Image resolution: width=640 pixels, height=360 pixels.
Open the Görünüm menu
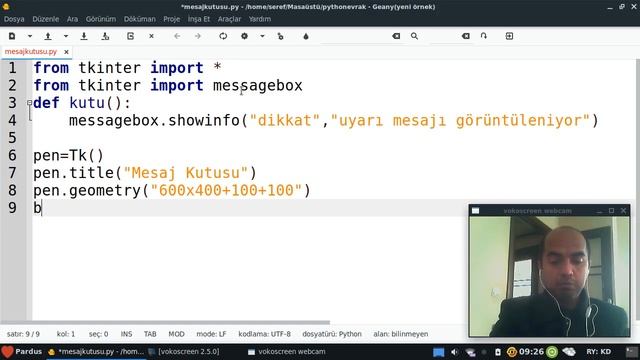tap(101, 19)
